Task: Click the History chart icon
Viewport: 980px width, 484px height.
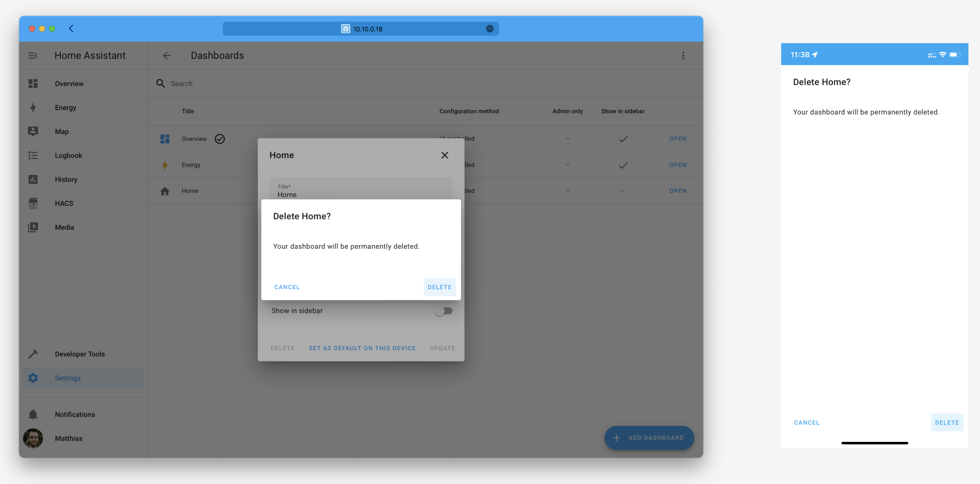Action: point(33,179)
